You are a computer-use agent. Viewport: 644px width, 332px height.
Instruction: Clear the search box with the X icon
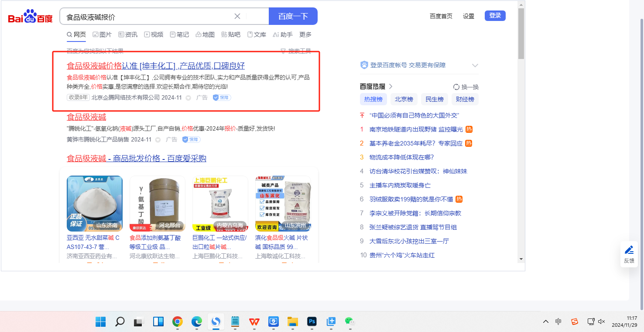237,16
